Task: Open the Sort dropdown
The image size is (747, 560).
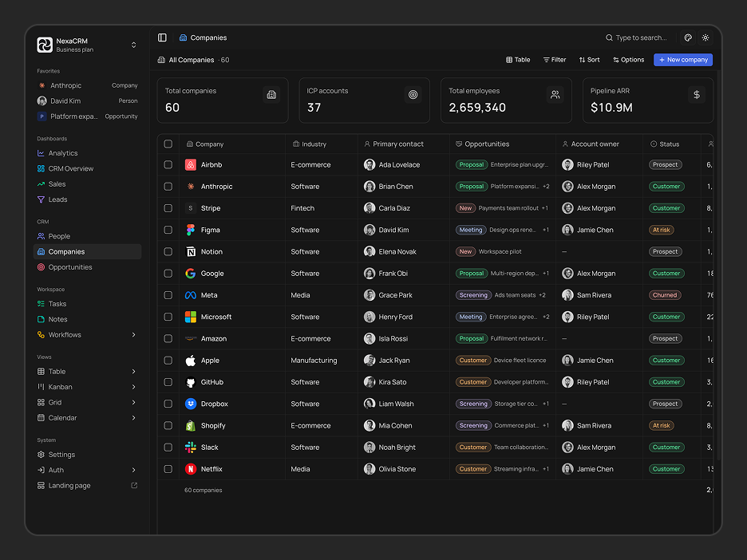Action: pos(589,60)
